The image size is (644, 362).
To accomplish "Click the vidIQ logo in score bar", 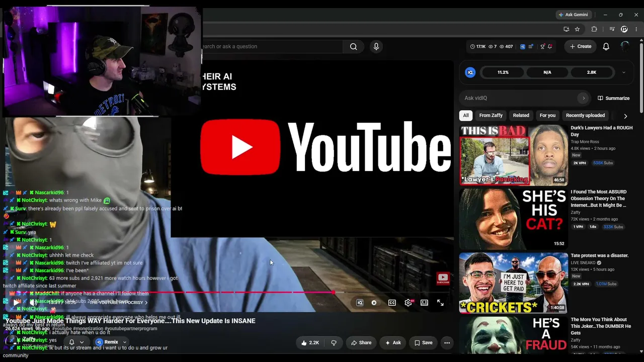I will (x=470, y=72).
